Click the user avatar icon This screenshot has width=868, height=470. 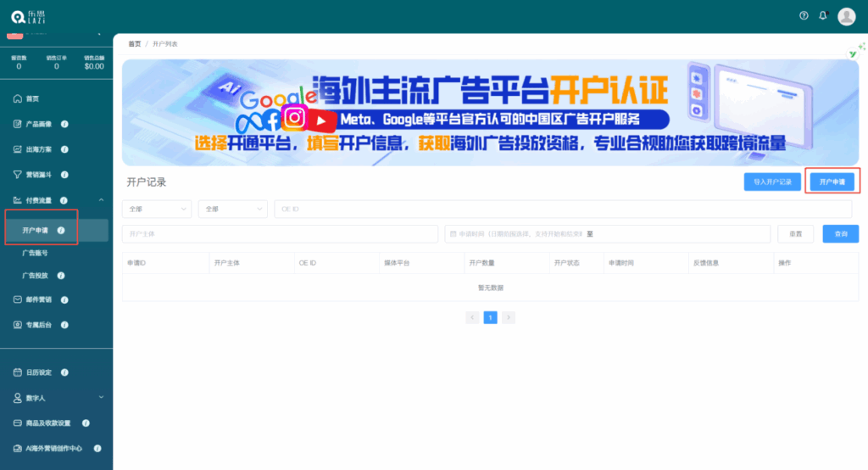pos(846,16)
